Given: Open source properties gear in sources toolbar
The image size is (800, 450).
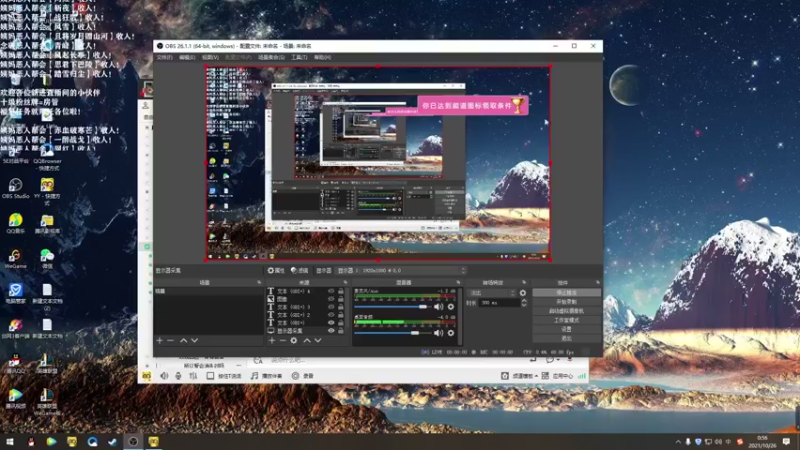Looking at the screenshot, I should click(x=294, y=340).
